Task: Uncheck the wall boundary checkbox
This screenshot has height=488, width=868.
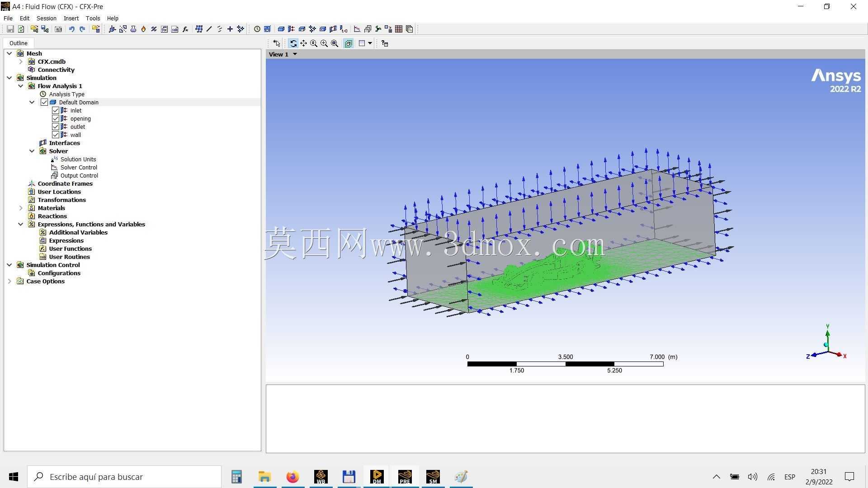Action: click(56, 135)
